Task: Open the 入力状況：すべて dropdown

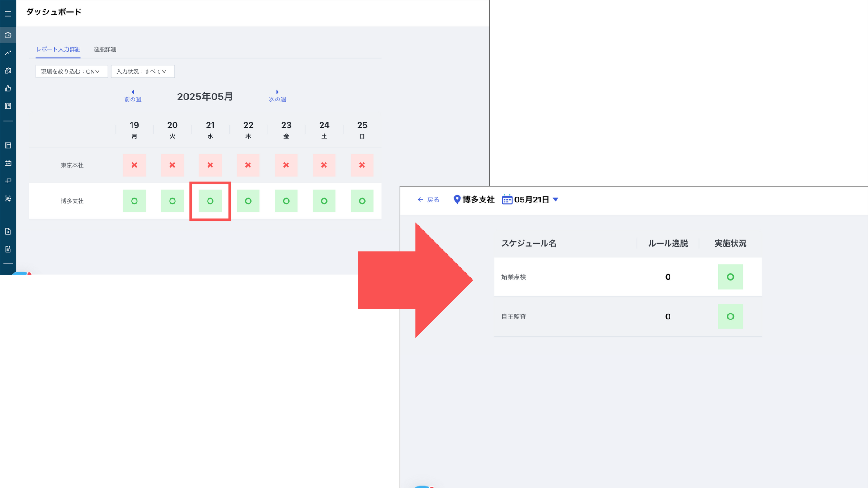Action: (142, 71)
